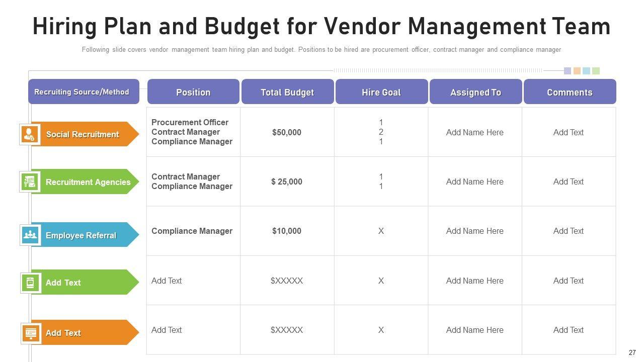Click the $50,000 budget cell

287,132
